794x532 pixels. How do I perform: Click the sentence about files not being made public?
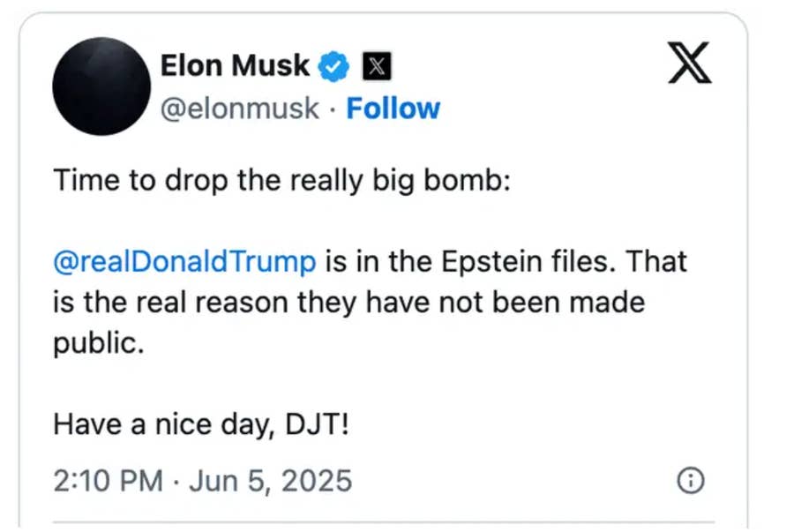tap(353, 302)
